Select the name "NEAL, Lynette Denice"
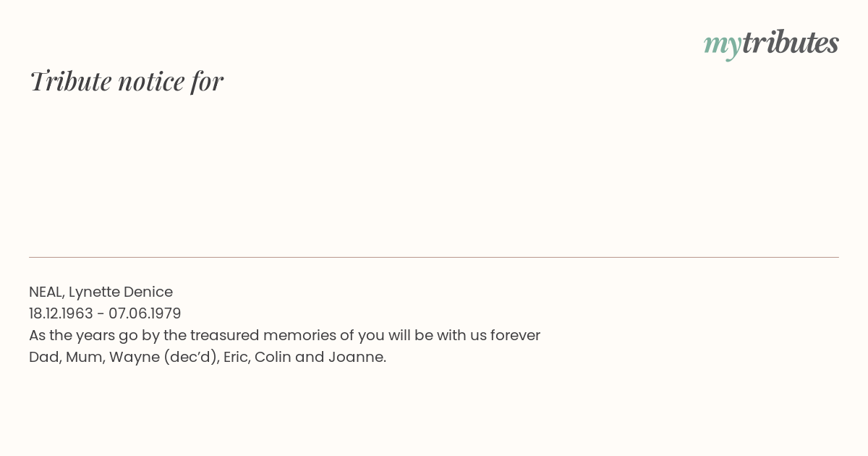868x456 pixels. (101, 292)
